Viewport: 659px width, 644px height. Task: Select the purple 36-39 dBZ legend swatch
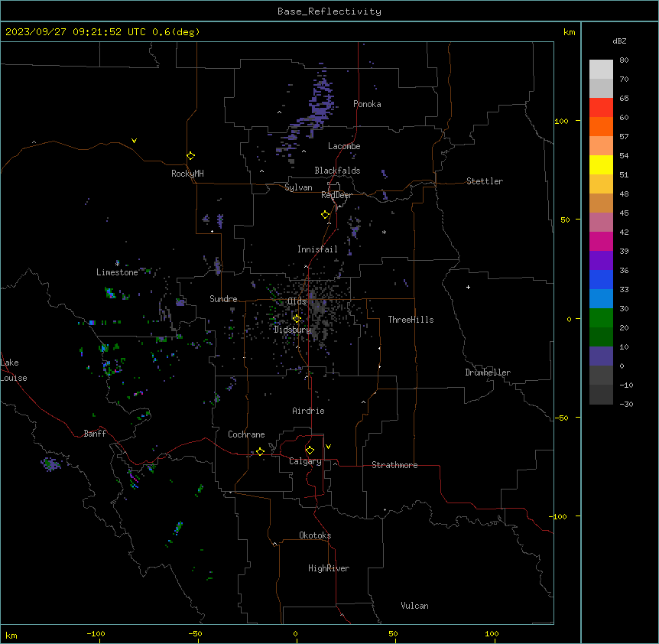click(601, 261)
